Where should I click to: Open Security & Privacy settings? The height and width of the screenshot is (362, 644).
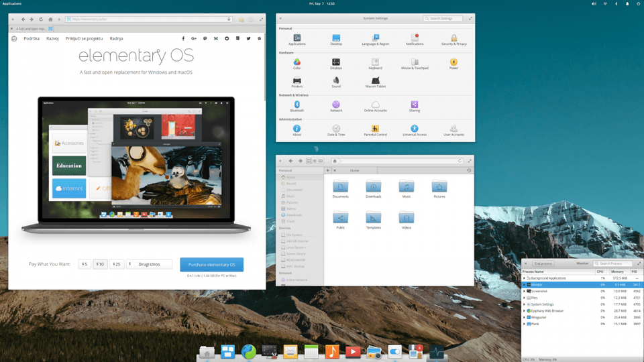click(x=454, y=38)
